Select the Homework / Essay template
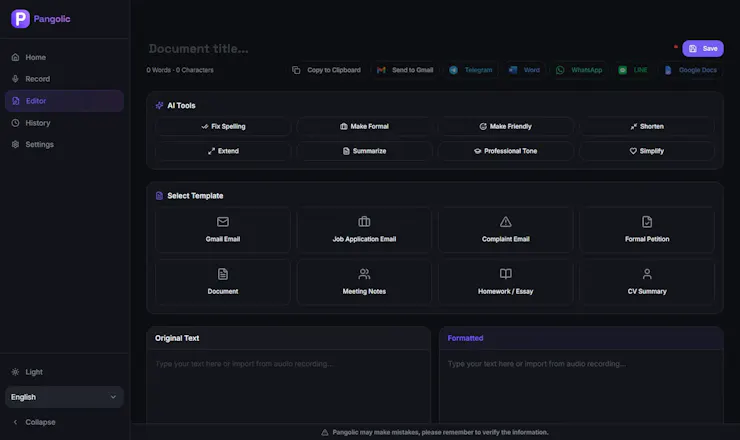The height and width of the screenshot is (440, 740). pos(505,282)
